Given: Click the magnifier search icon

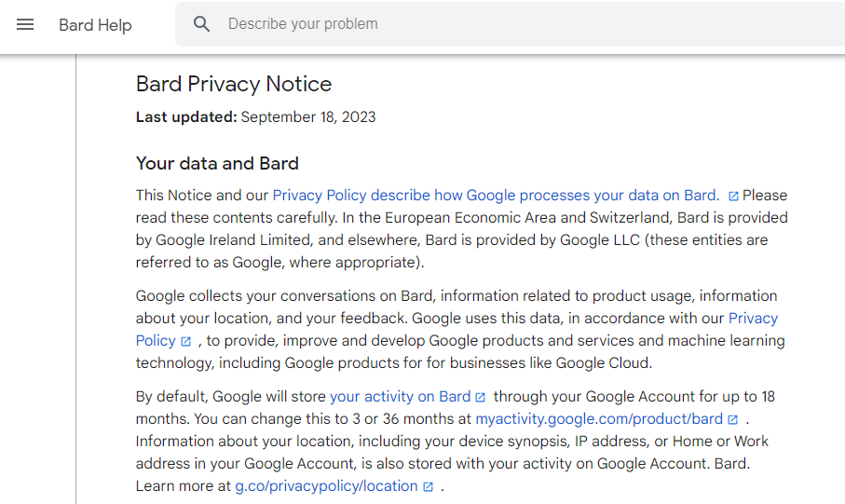Looking at the screenshot, I should (201, 23).
